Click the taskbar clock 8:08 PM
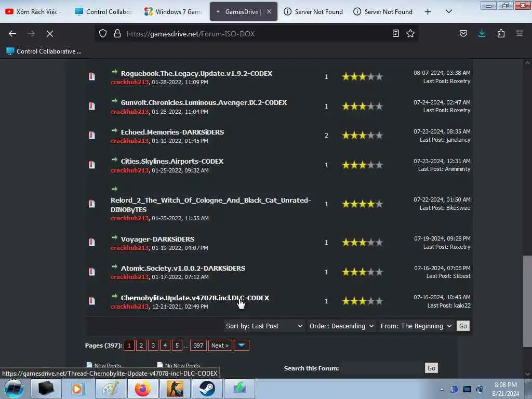Image resolution: width=532 pixels, height=399 pixels. click(x=506, y=385)
